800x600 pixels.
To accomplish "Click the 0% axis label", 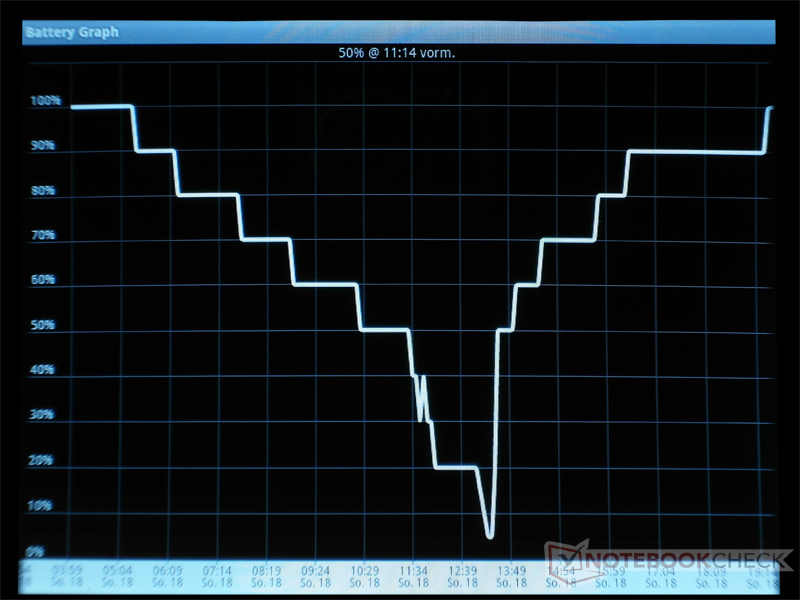I will coord(35,552).
